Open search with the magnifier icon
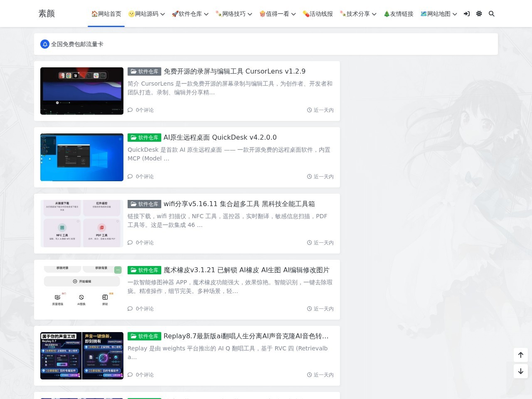The image size is (532, 399). (492, 14)
